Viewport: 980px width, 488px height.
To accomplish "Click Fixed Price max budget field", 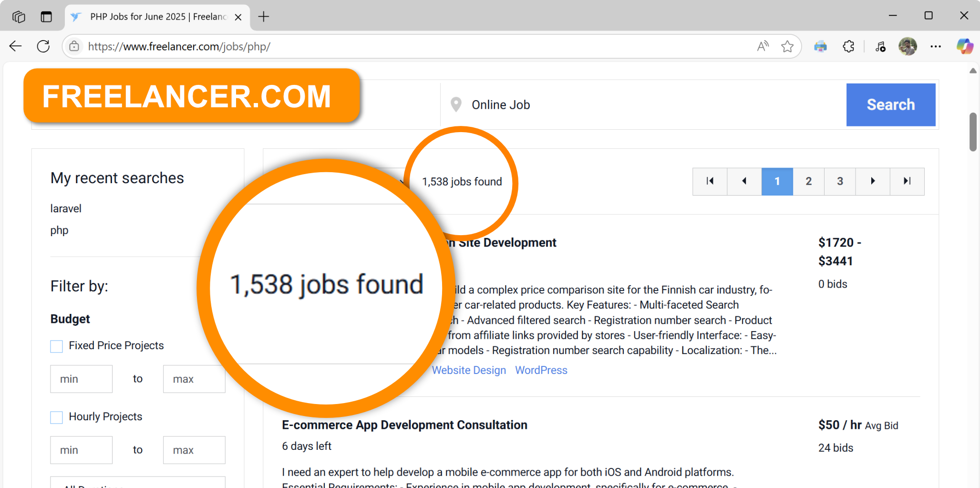I will [194, 379].
